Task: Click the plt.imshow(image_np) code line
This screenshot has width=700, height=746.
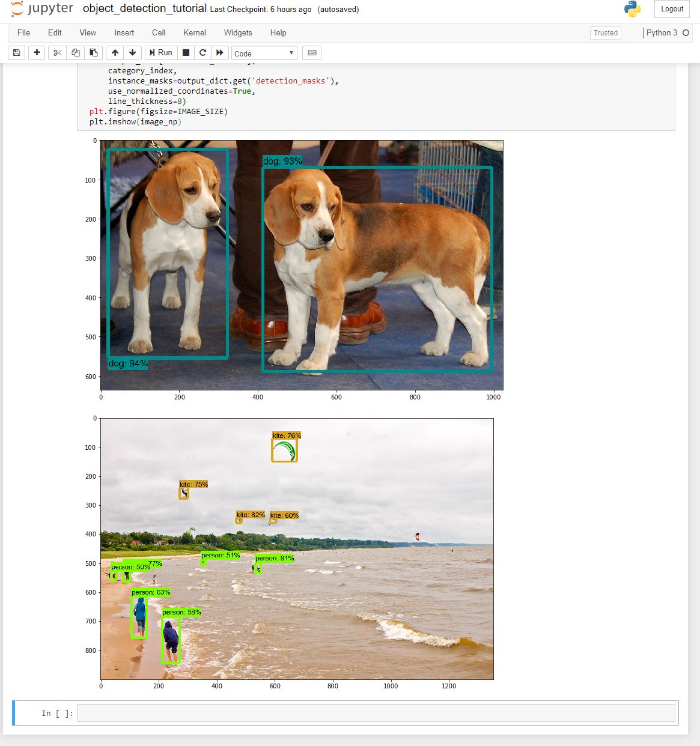Action: click(135, 122)
